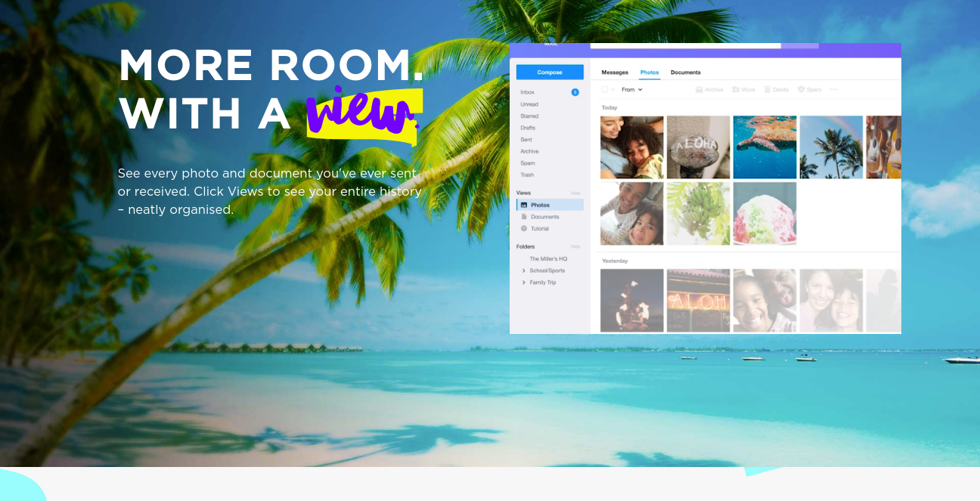This screenshot has height=501, width=980.
Task: Click the 'See every photo and document' paragraph
Action: (x=269, y=191)
